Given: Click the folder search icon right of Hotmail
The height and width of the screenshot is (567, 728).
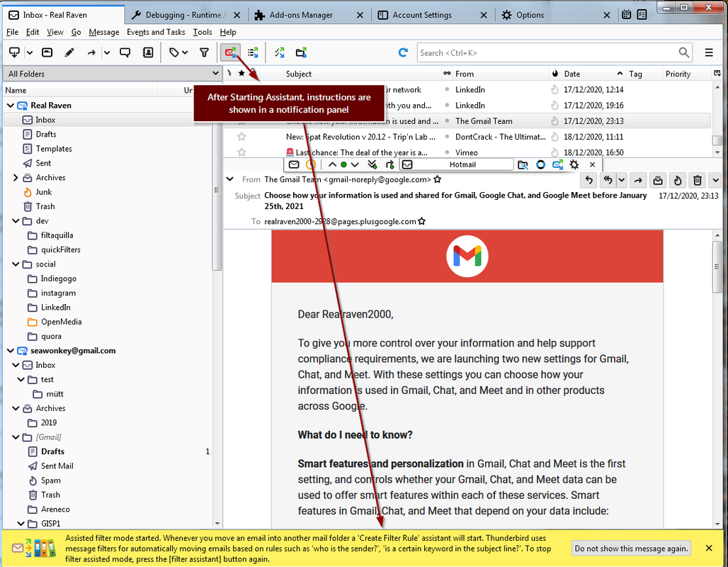Looking at the screenshot, I should (x=523, y=164).
